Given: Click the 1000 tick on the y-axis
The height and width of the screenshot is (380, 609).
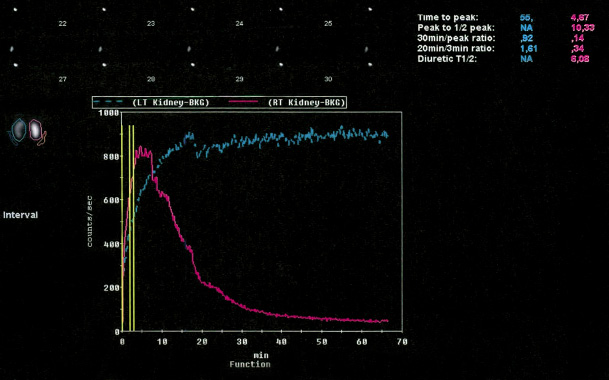Looking at the screenshot, I should [x=109, y=113].
